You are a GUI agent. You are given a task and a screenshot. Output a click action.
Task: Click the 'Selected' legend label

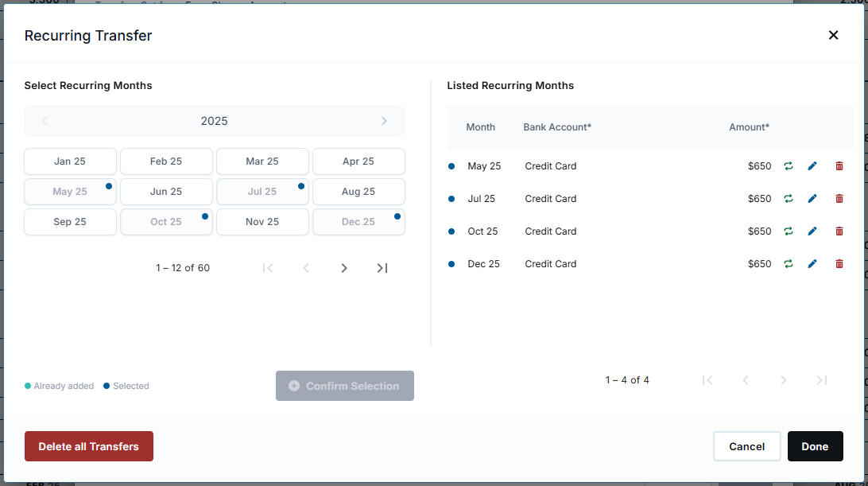click(x=130, y=386)
